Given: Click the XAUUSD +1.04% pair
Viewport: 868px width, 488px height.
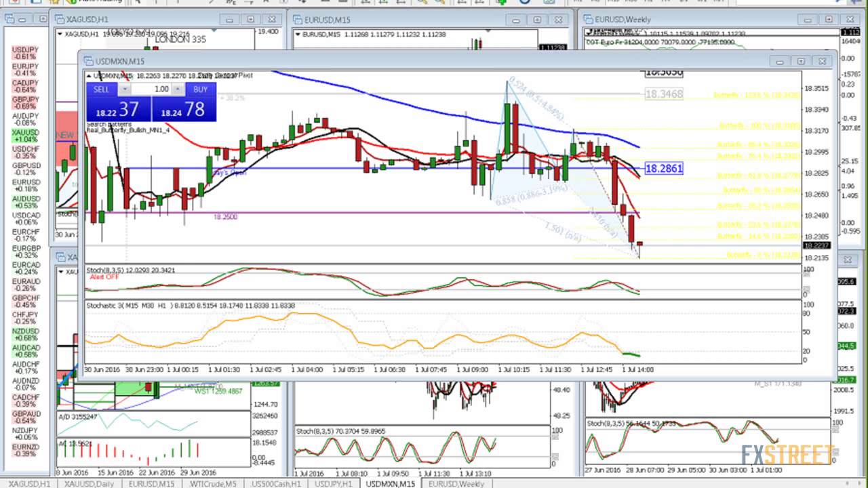Looking at the screenshot, I should 26,136.
